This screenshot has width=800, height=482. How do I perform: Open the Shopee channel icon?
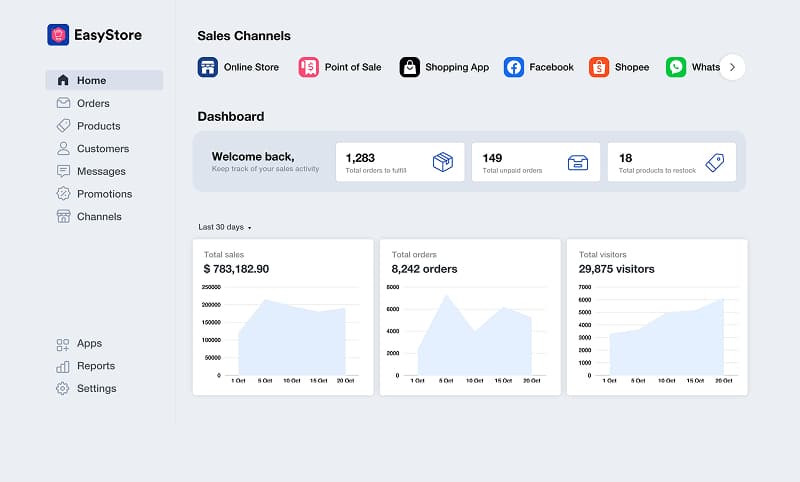tap(599, 67)
